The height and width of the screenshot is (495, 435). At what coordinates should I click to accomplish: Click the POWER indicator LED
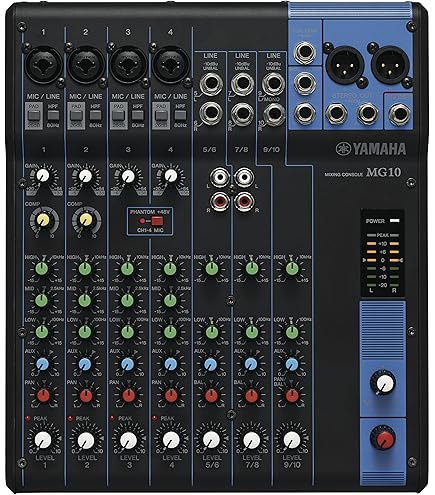coord(395,221)
